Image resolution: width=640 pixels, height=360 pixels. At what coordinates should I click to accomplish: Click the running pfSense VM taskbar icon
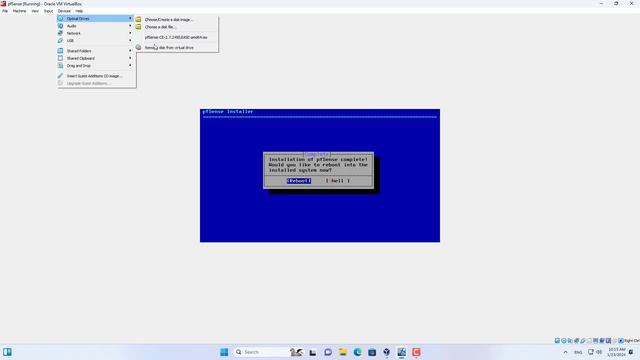(x=401, y=352)
